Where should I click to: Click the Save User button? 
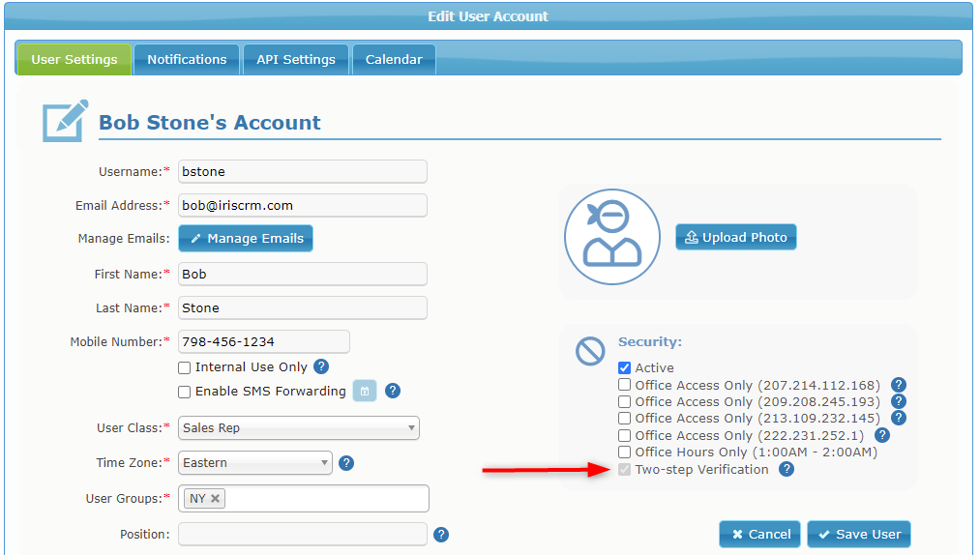(x=859, y=535)
